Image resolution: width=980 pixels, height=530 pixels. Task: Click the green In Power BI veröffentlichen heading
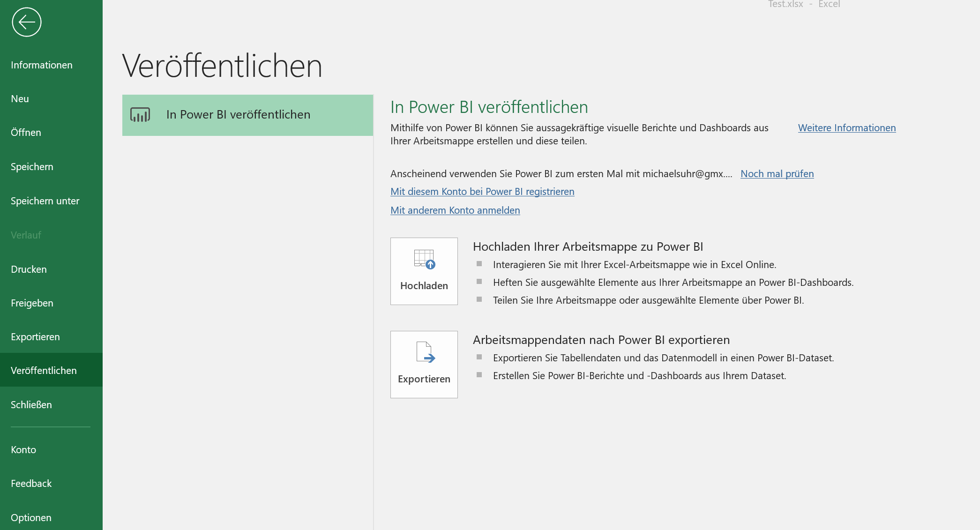[489, 107]
